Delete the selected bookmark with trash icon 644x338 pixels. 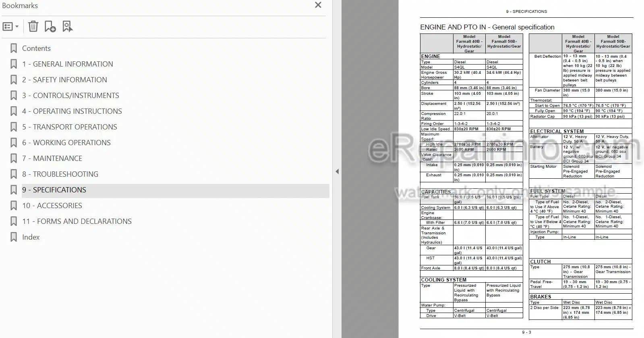(x=33, y=27)
